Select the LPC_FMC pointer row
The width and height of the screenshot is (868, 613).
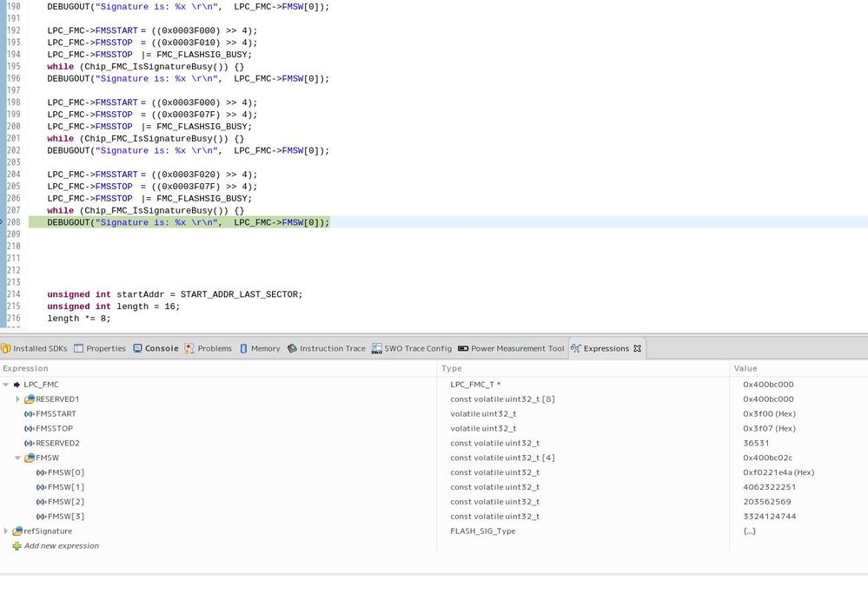click(434, 385)
